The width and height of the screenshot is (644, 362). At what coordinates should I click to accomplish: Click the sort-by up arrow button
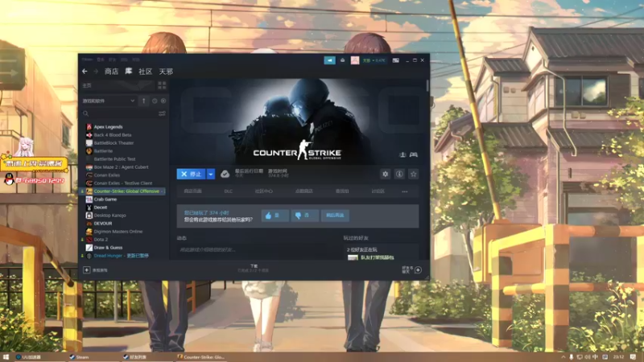pos(144,101)
